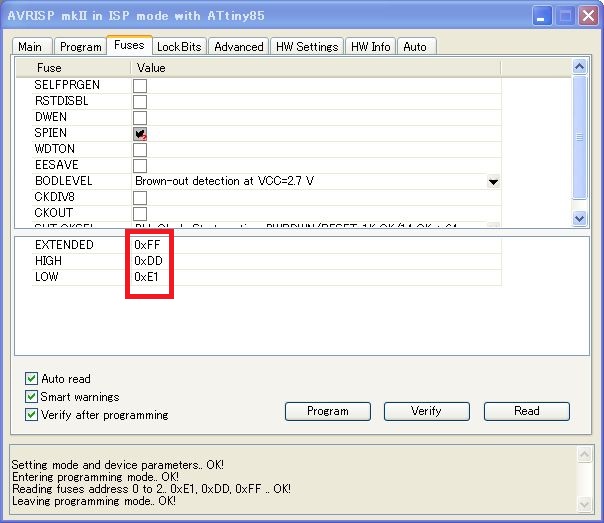Image resolution: width=604 pixels, height=523 pixels.
Task: Disable the Auto read option
Action: point(32,379)
